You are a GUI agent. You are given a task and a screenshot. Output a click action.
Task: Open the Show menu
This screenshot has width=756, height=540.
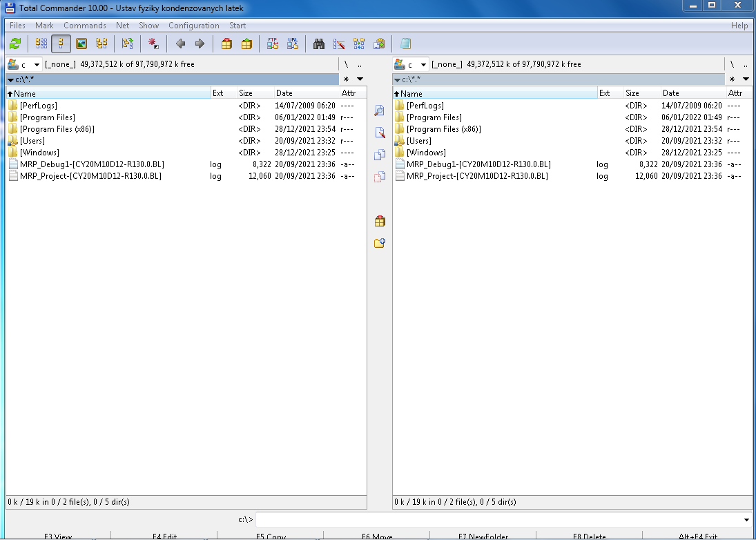[149, 26]
